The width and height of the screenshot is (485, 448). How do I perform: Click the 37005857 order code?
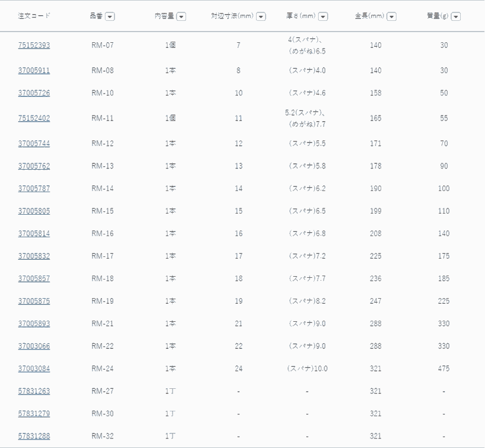point(34,279)
